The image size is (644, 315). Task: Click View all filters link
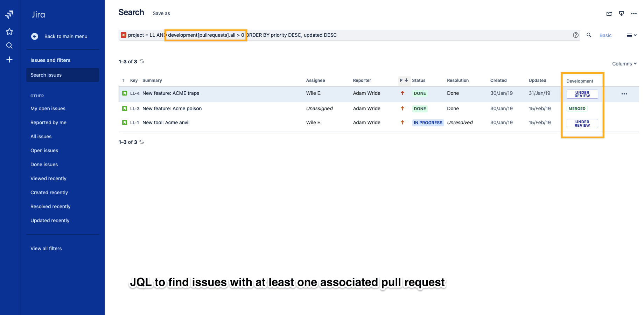coord(46,248)
